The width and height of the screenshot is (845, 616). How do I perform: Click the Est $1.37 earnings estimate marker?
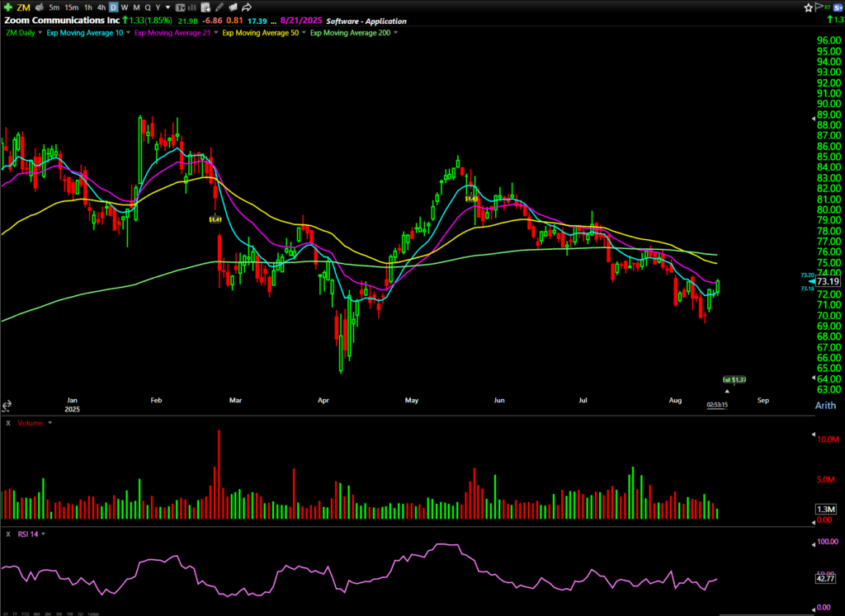point(734,379)
